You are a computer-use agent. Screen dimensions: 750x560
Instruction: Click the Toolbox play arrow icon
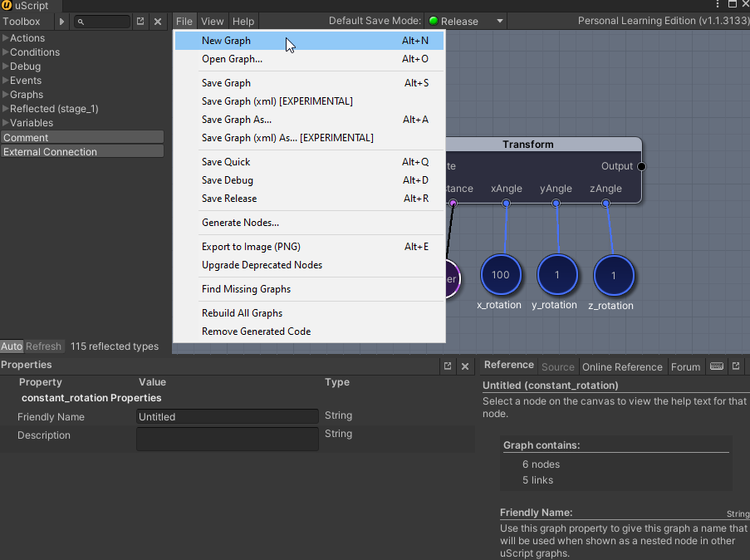pyautogui.click(x=62, y=22)
